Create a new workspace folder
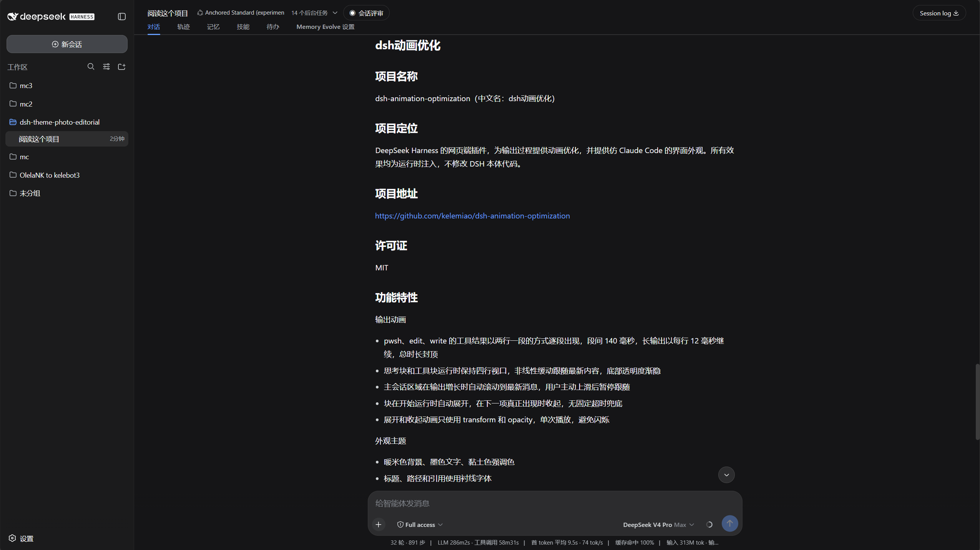The width and height of the screenshot is (980, 550). [x=121, y=67]
